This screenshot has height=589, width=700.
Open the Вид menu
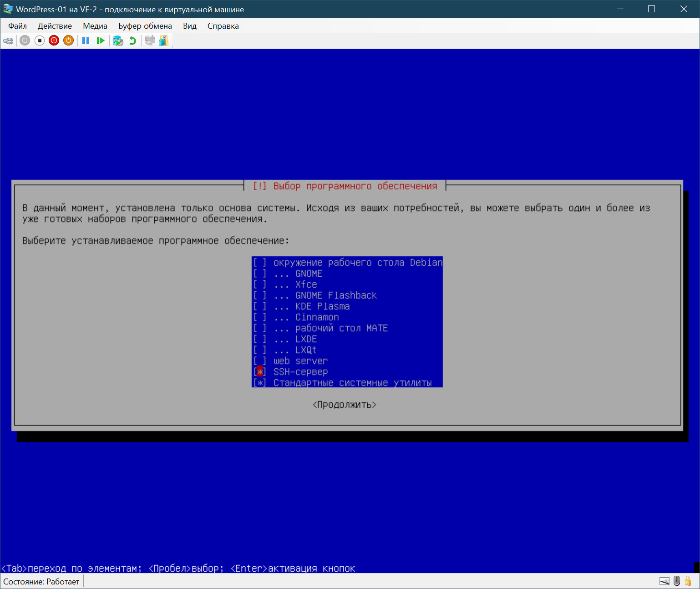click(x=190, y=26)
